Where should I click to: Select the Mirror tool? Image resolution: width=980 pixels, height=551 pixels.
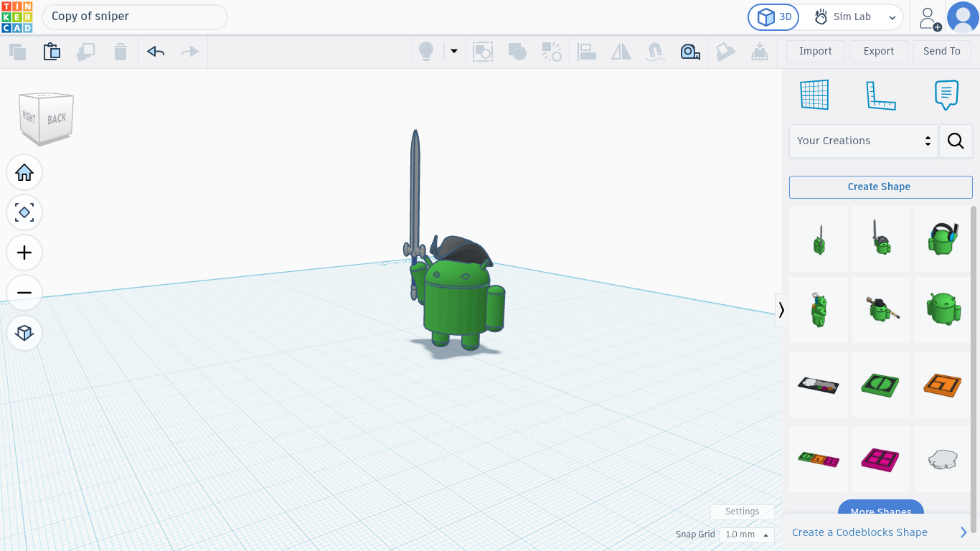621,52
